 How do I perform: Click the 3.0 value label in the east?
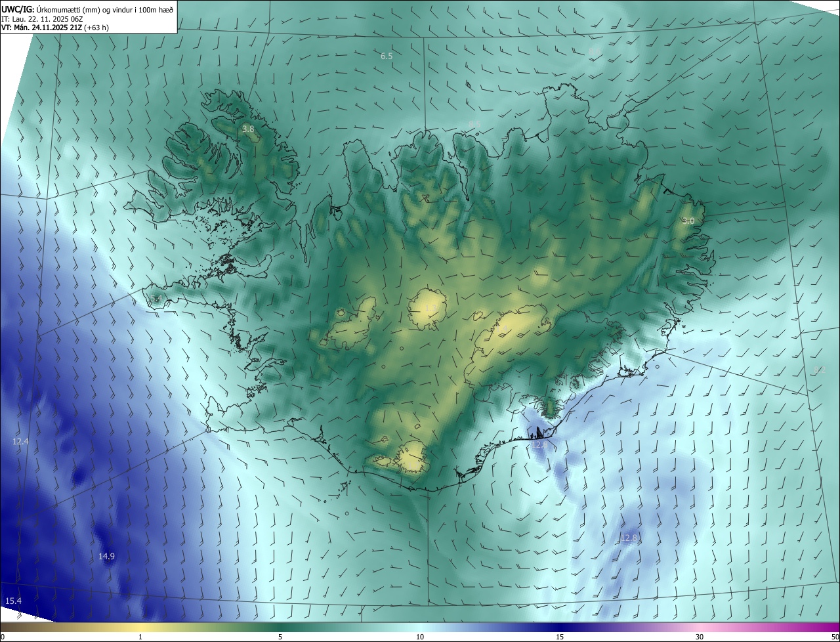(688, 221)
